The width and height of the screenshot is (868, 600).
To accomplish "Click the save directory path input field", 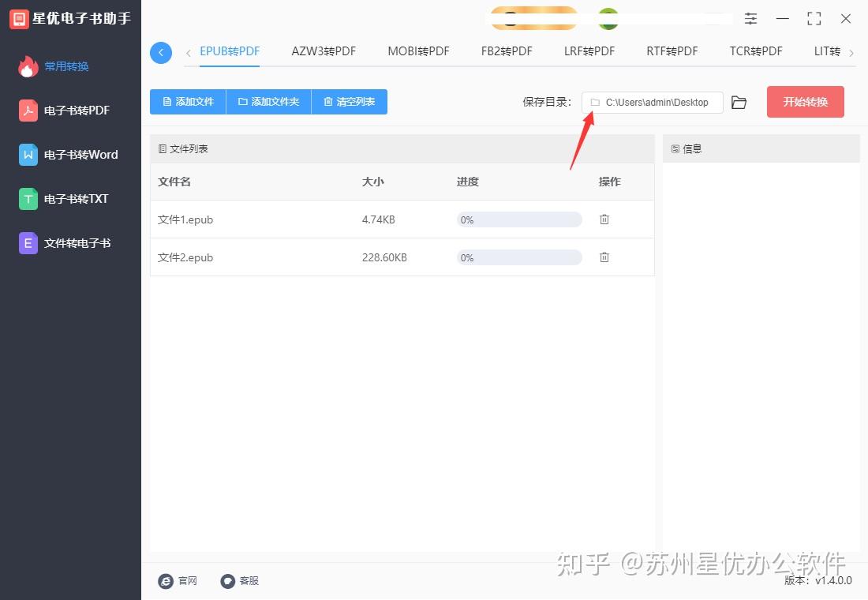I will tap(652, 102).
